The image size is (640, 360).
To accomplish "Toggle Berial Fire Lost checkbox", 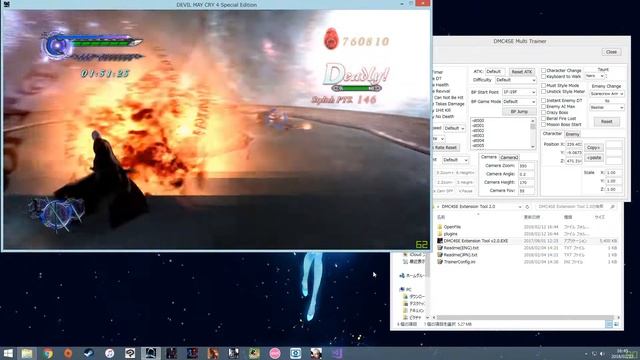I will click(x=543, y=118).
